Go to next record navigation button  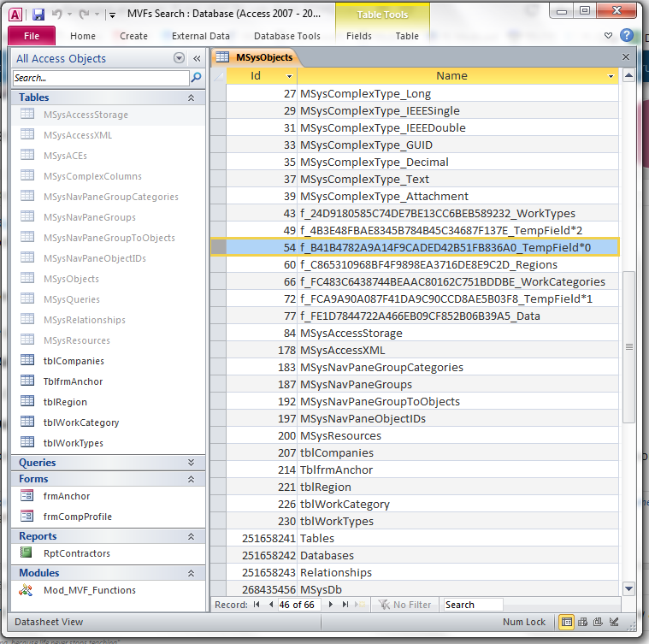[x=330, y=605]
